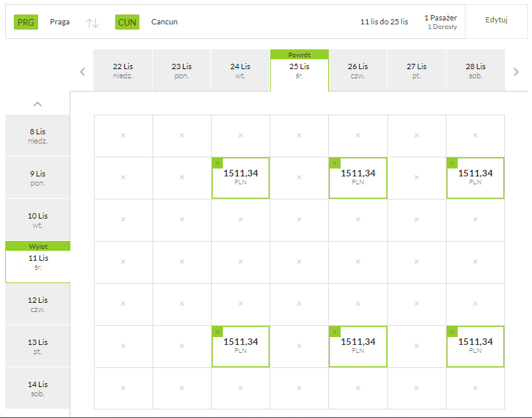This screenshot has width=532, height=418.
Task: Click the PRG origin airport badge
Action: point(26,22)
